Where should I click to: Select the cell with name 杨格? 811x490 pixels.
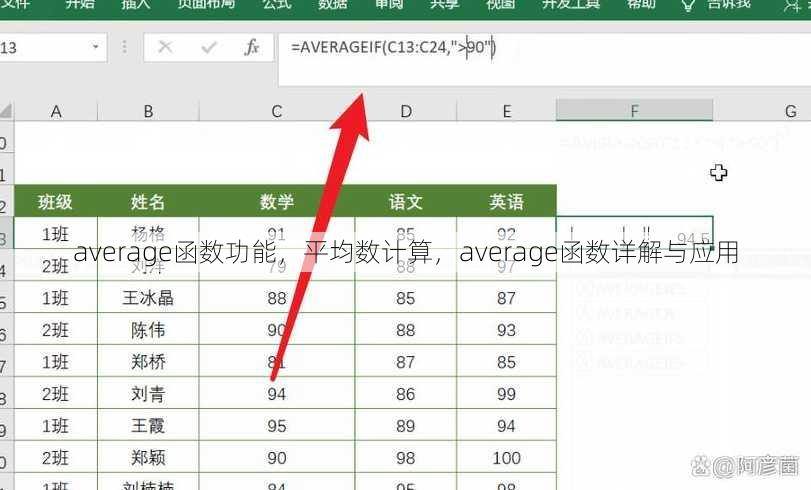coord(148,233)
